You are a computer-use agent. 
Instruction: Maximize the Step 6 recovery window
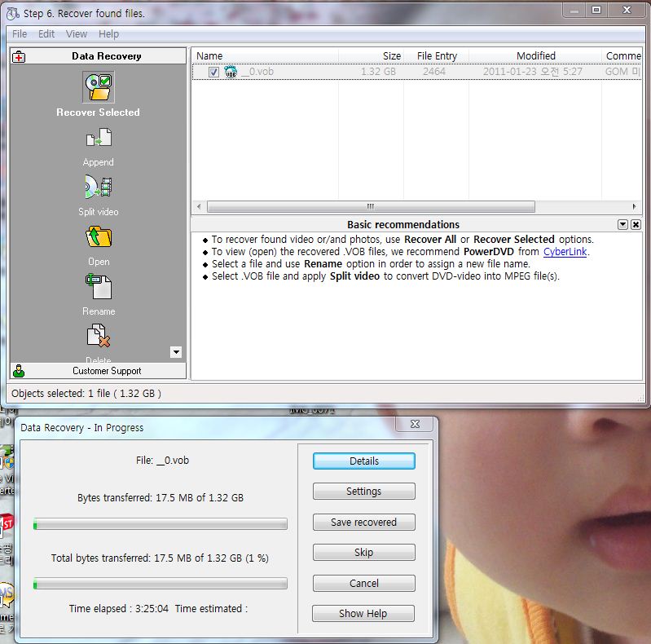[596, 10]
